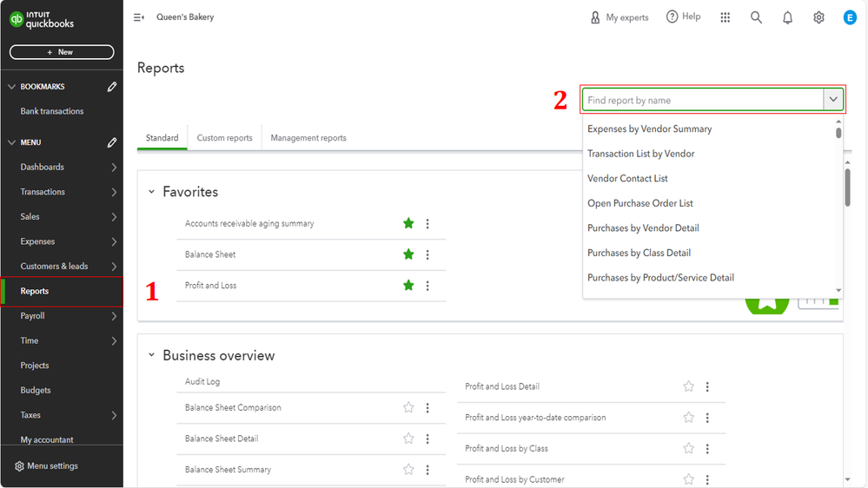Toggle the Find report dropdown arrow
This screenshot has width=868, height=488.
[833, 100]
